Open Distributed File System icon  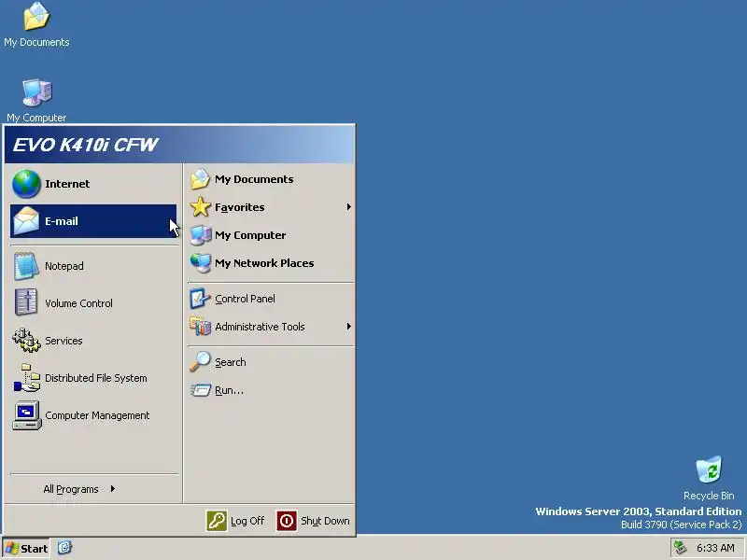[27, 378]
